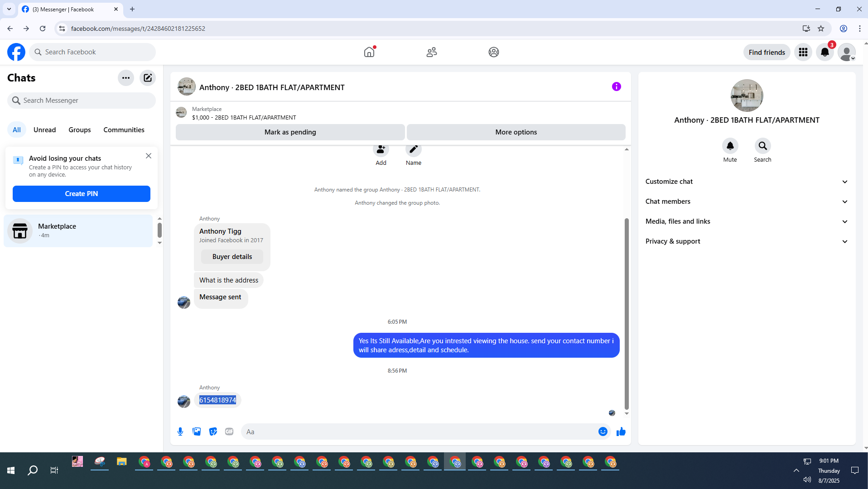
Task: Dismiss the Avoid losing your chats card
Action: [149, 156]
